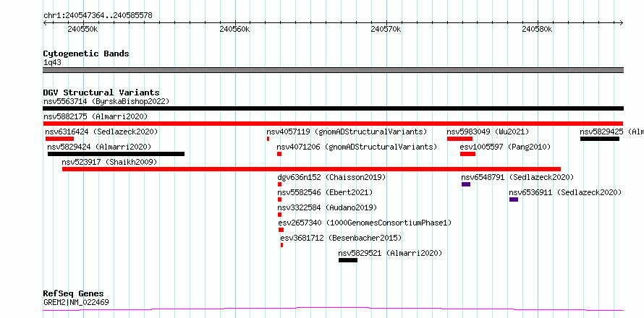Click the 1q43 band label
The height and width of the screenshot is (318, 644).
53,63
